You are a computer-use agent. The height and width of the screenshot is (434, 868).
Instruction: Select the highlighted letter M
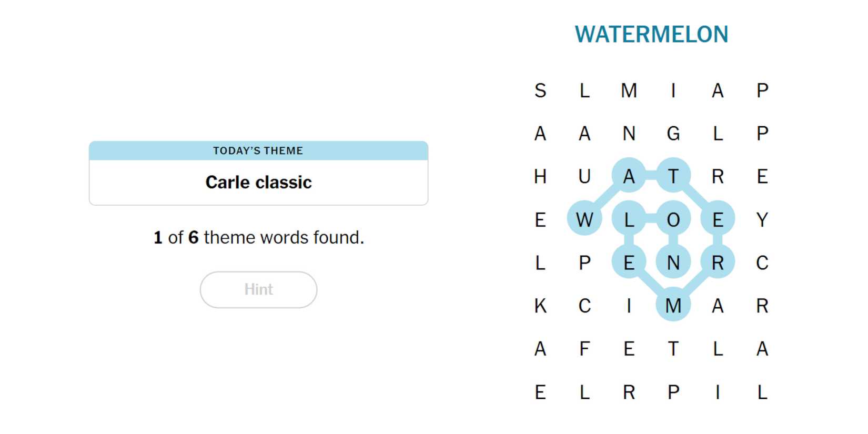pos(673,306)
